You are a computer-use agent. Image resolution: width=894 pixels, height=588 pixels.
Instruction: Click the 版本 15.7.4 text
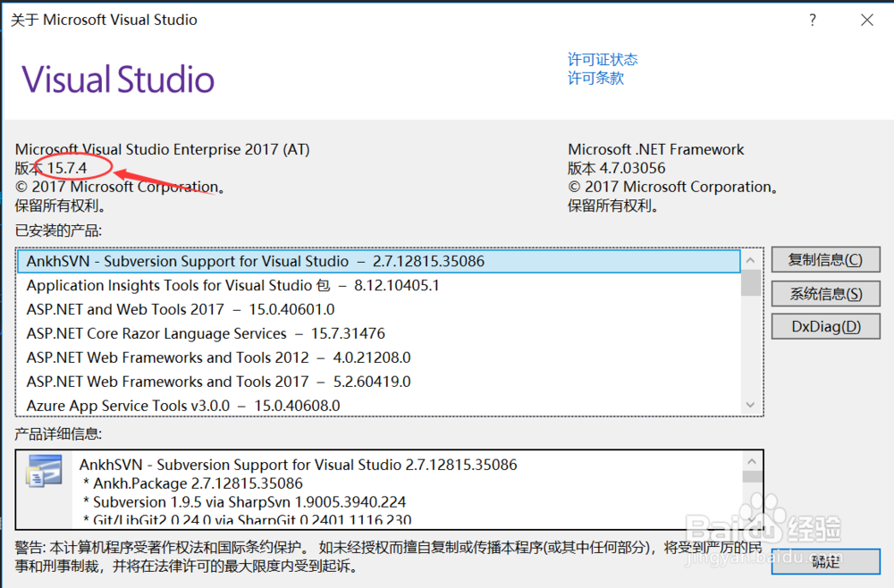51,168
